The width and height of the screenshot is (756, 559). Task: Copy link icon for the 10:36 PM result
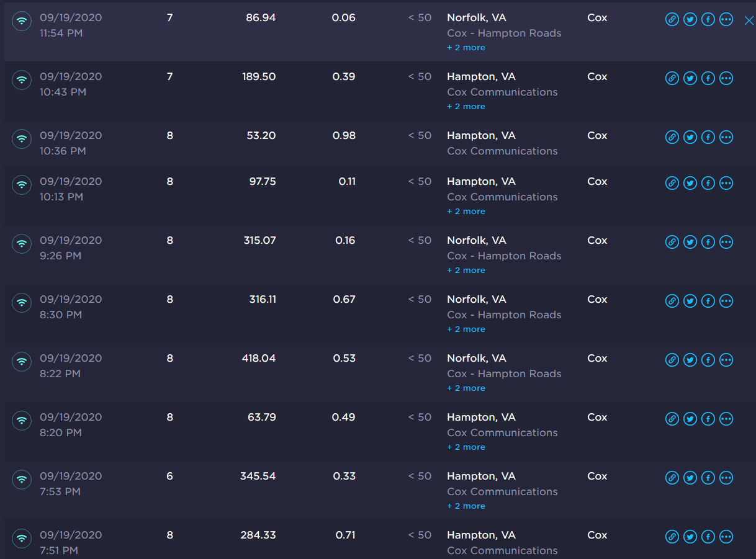point(672,138)
